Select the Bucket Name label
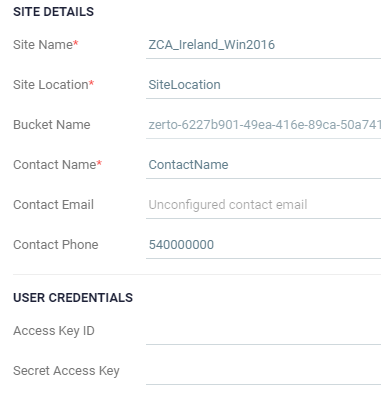Image resolution: width=381 pixels, height=399 pixels. pyautogui.click(x=52, y=125)
